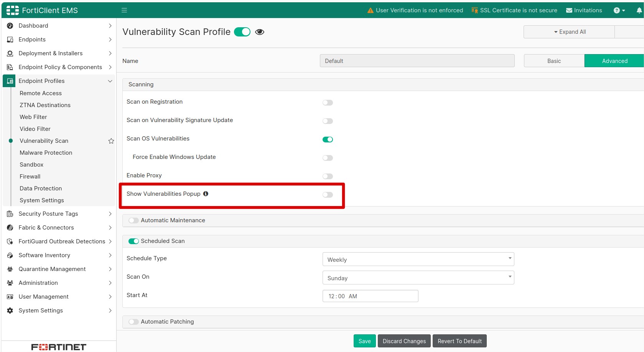
Task: Click the star icon next to Vulnerability Scan
Action: point(111,141)
